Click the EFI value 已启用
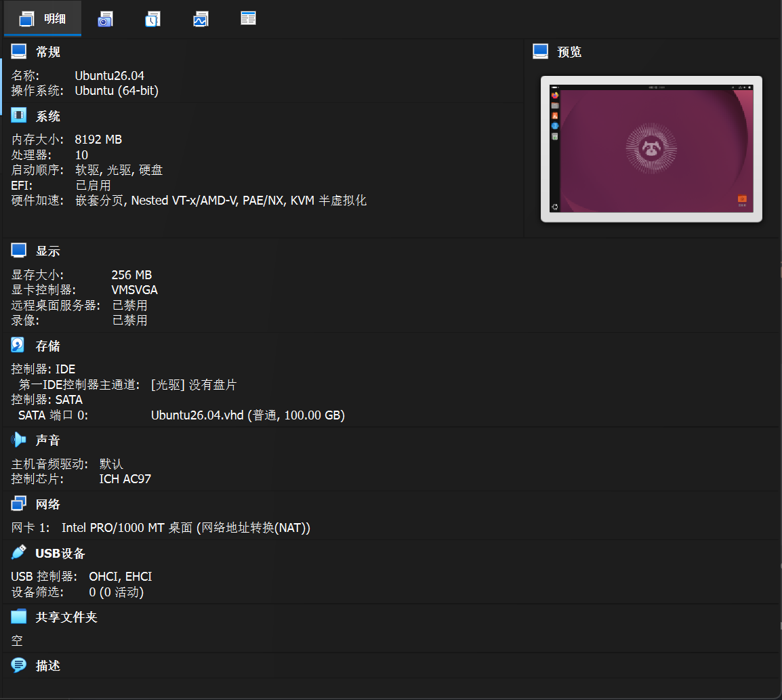782x700 pixels. click(93, 186)
